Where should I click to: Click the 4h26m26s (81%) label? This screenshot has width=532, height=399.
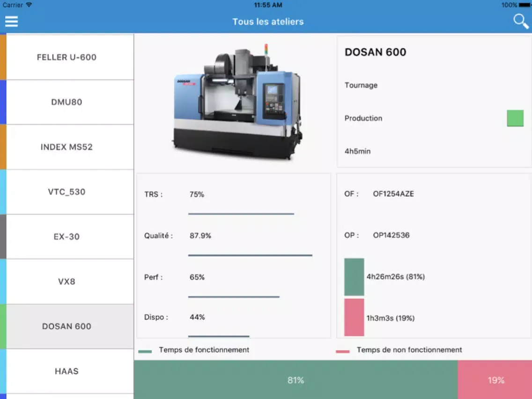click(x=396, y=277)
